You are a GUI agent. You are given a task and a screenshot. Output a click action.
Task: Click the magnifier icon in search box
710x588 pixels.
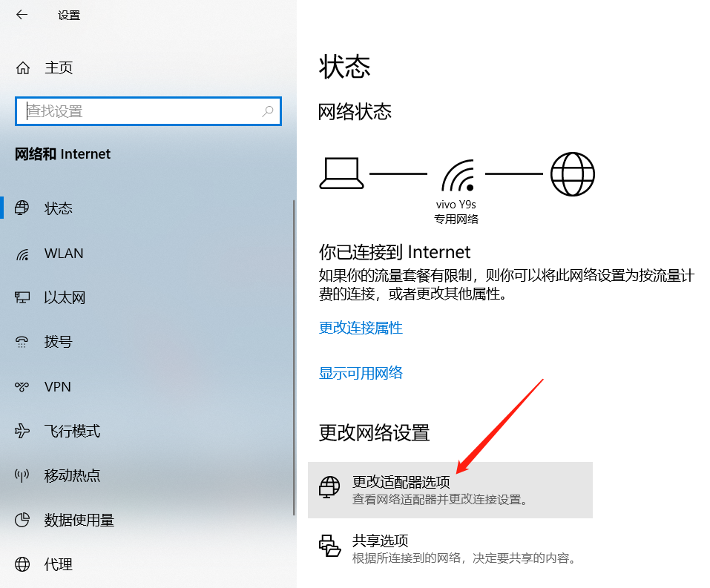268,111
